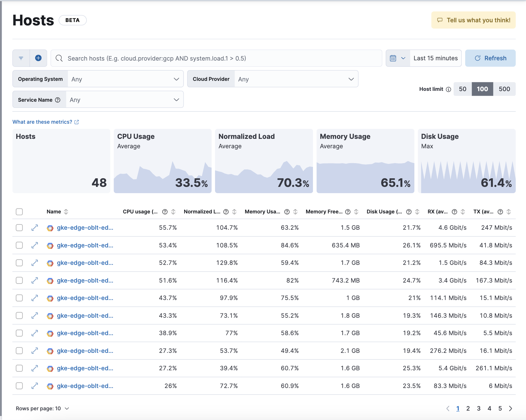
Task: Expand details for host with 26% CPU
Action: point(35,386)
